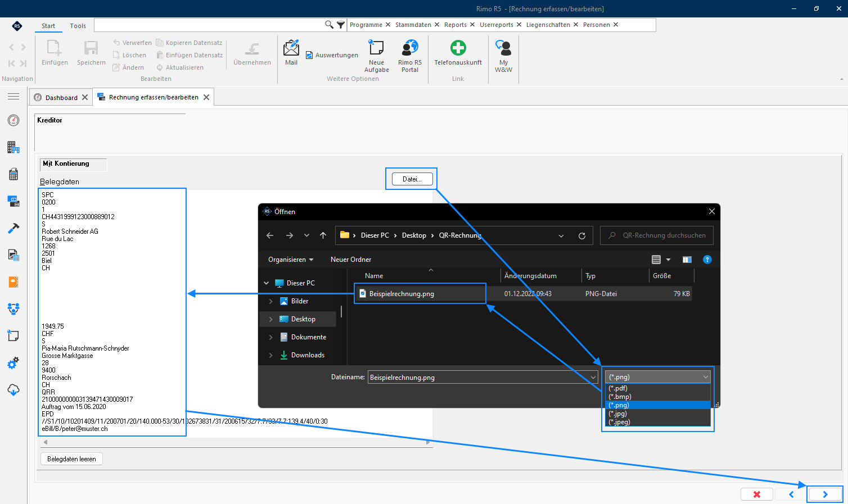848x504 pixels.
Task: Open the Rimo R5 Portal
Action: pyautogui.click(x=410, y=56)
